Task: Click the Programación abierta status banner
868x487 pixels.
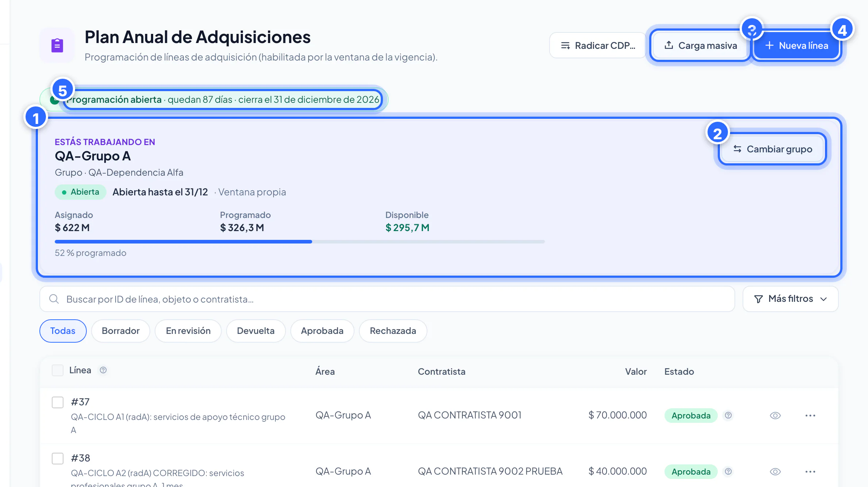Action: [x=214, y=100]
